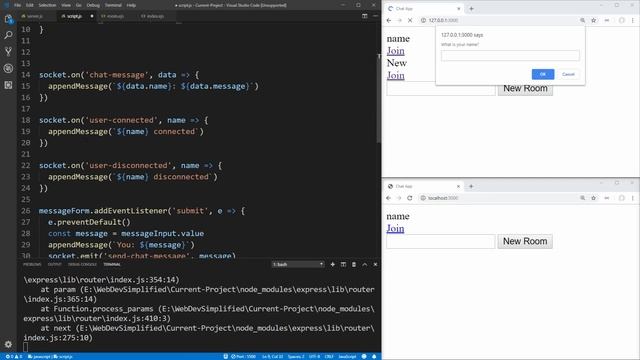
Task: Add a new terminal with plus icon
Action: point(333,264)
